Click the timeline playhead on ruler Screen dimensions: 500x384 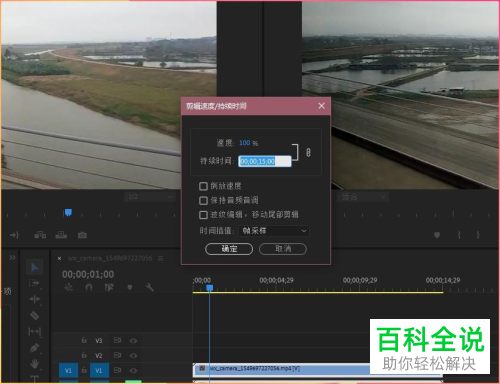pyautogui.click(x=210, y=288)
